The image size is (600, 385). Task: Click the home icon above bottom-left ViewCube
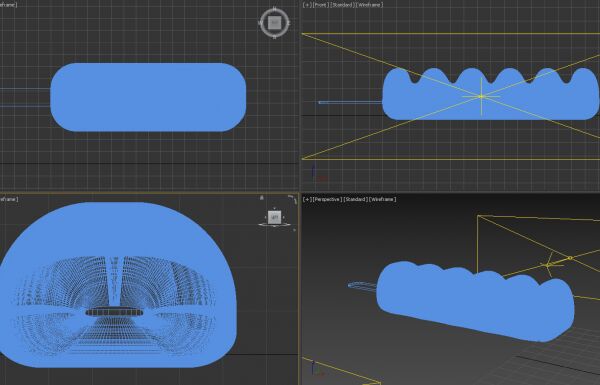point(262,198)
